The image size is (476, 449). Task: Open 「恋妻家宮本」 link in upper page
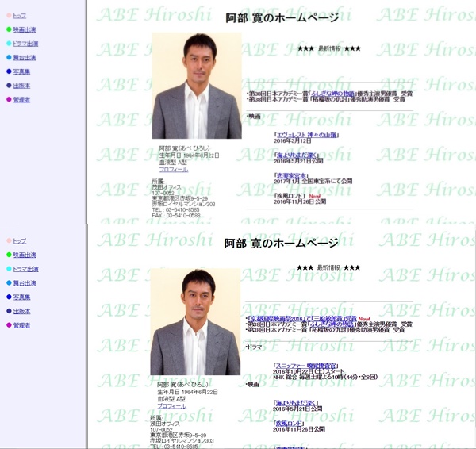pyautogui.click(x=291, y=175)
